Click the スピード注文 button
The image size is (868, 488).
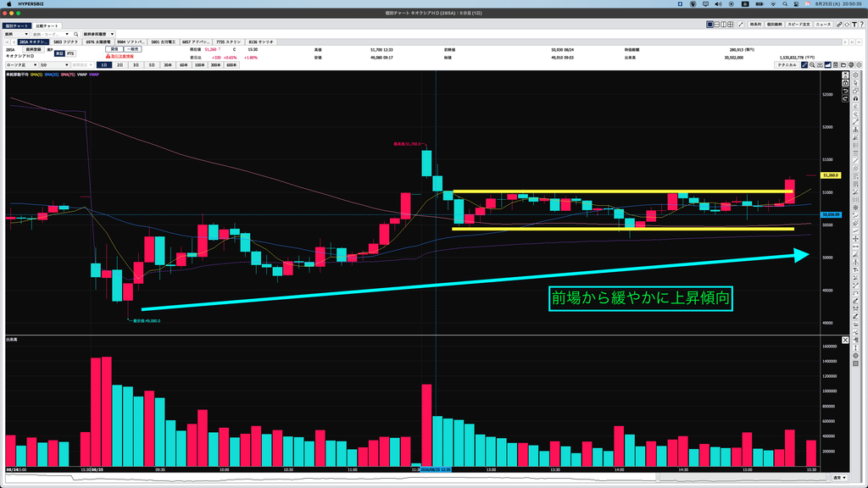pos(798,25)
